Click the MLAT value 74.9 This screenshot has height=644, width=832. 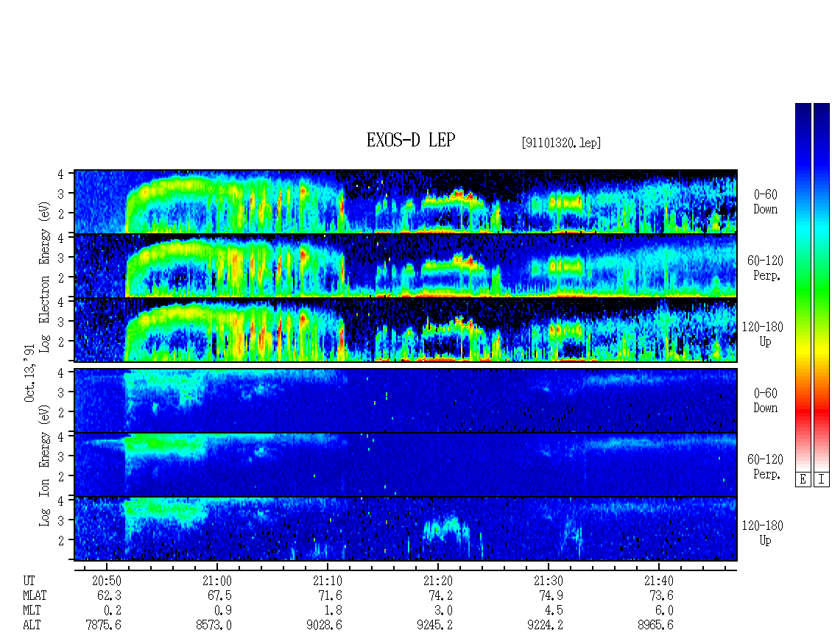coord(551,595)
